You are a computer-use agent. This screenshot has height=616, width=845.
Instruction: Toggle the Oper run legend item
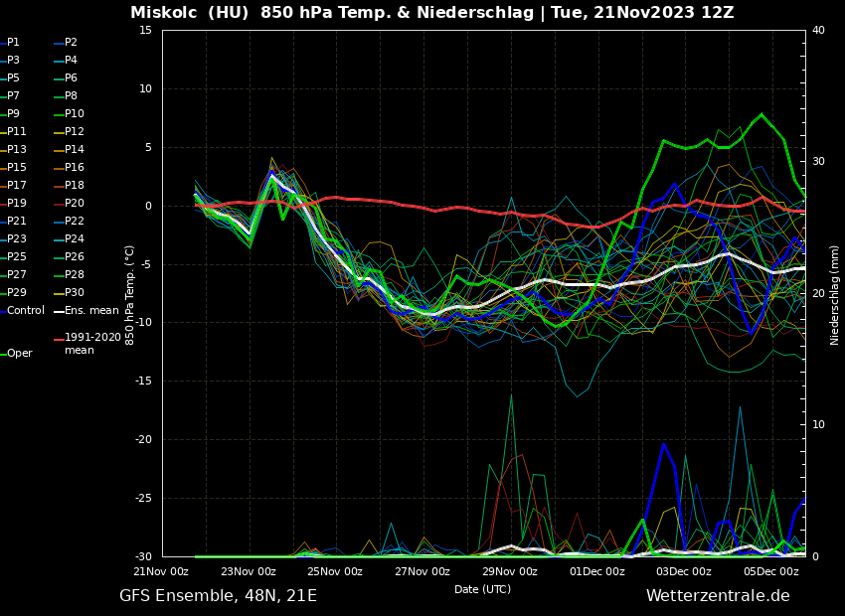tap(19, 354)
